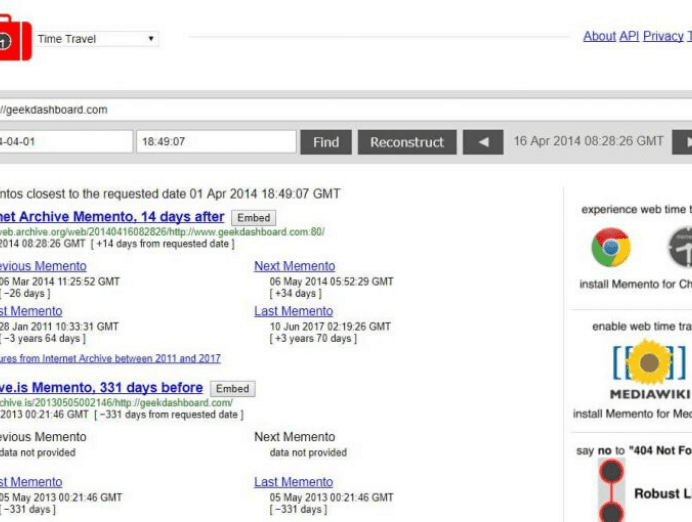Select 'install Memento for MediaWiki' caption

[632, 414]
